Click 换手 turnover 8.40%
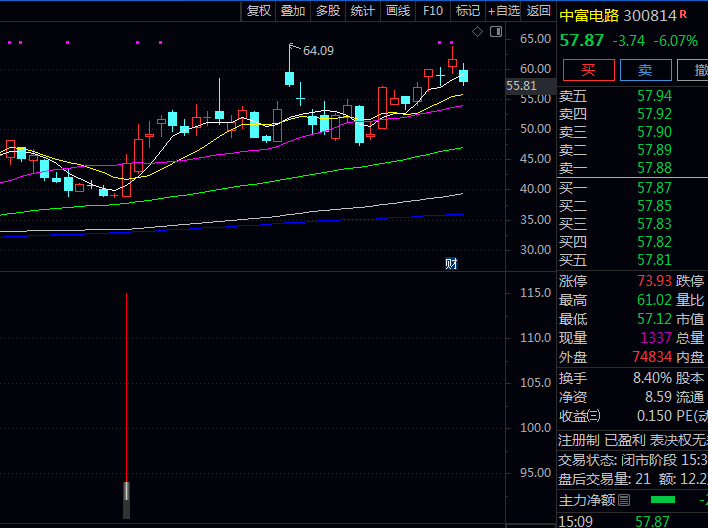The image size is (708, 528). pyautogui.click(x=652, y=378)
